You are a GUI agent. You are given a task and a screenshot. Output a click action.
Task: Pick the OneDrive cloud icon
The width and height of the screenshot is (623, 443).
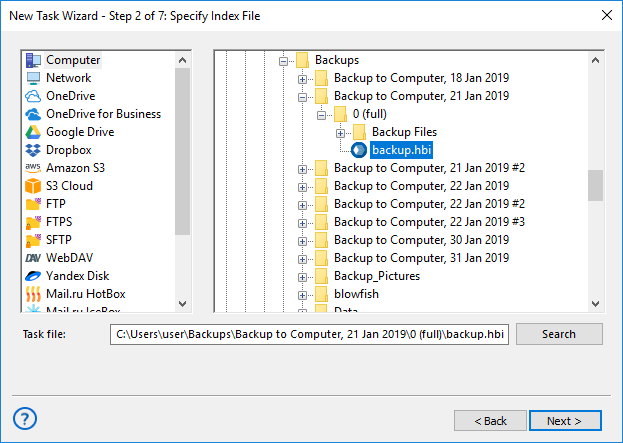[x=33, y=96]
